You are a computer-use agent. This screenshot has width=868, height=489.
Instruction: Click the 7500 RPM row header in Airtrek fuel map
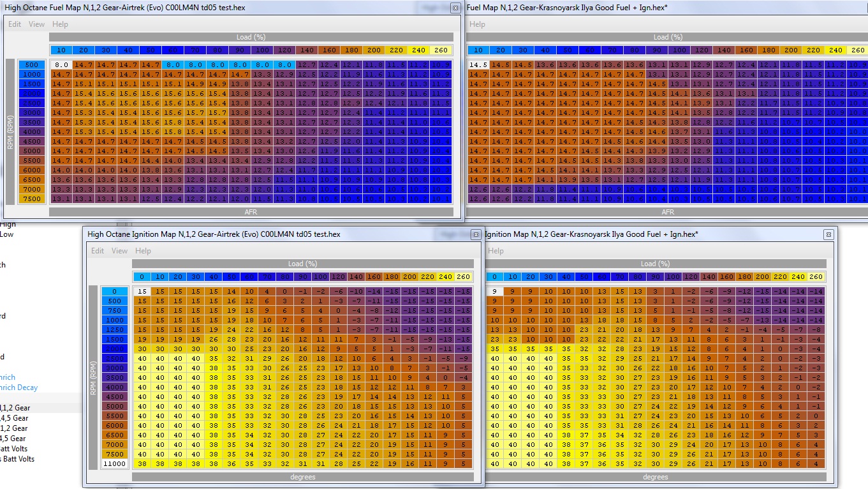32,199
